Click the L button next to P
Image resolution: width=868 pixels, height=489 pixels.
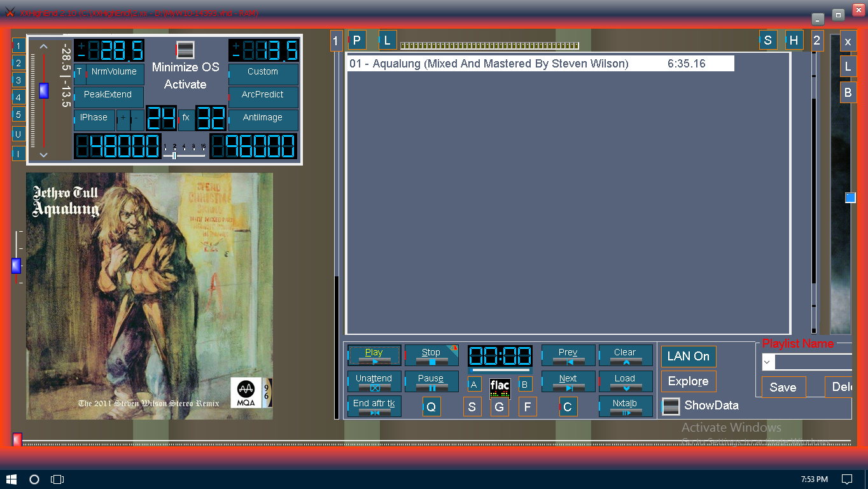click(388, 41)
